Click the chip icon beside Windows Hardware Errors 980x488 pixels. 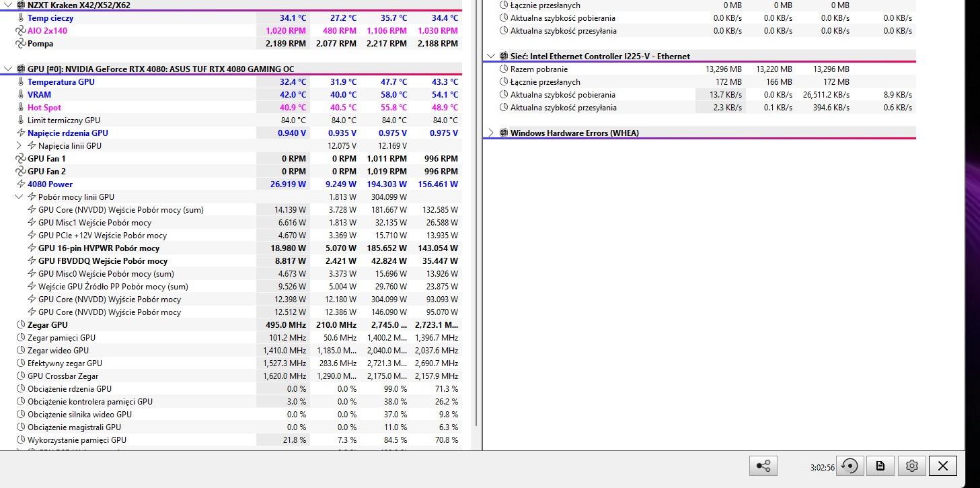click(x=503, y=133)
